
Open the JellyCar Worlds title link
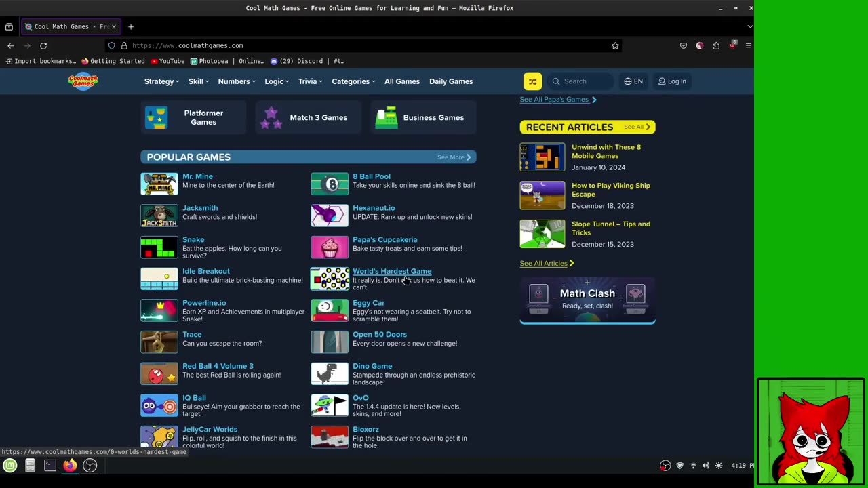(210, 429)
